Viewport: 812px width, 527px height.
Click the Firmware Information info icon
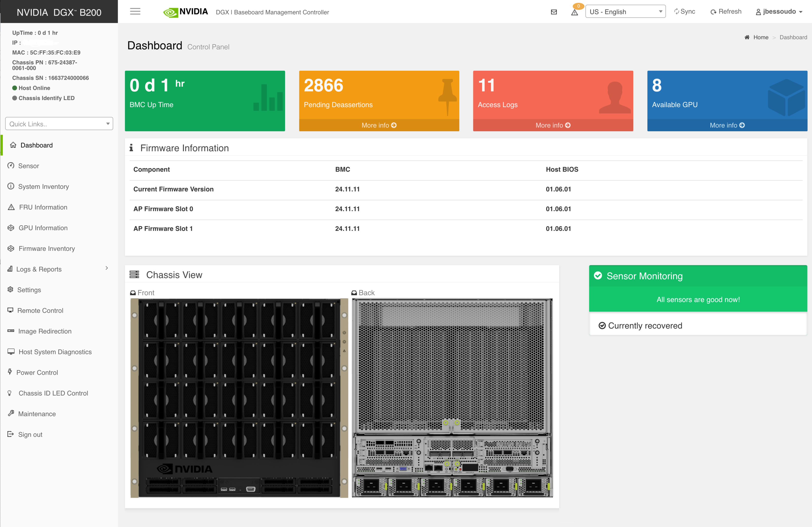tap(131, 147)
